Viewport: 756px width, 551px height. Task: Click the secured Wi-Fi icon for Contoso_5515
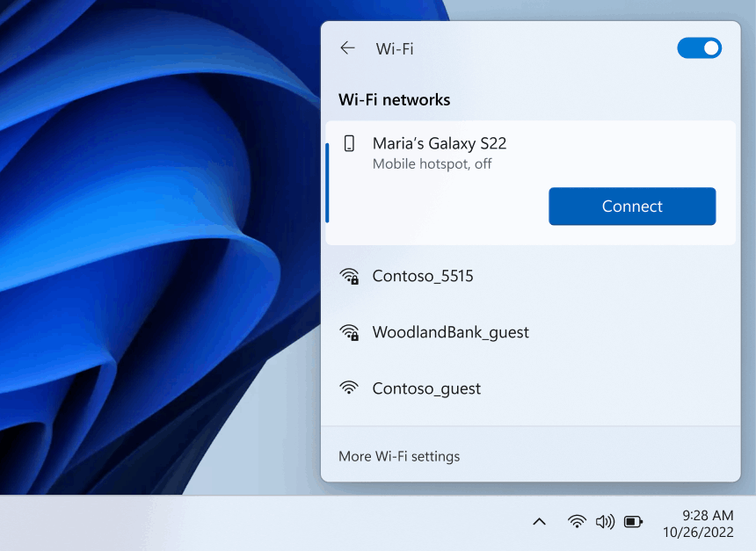[x=349, y=275]
